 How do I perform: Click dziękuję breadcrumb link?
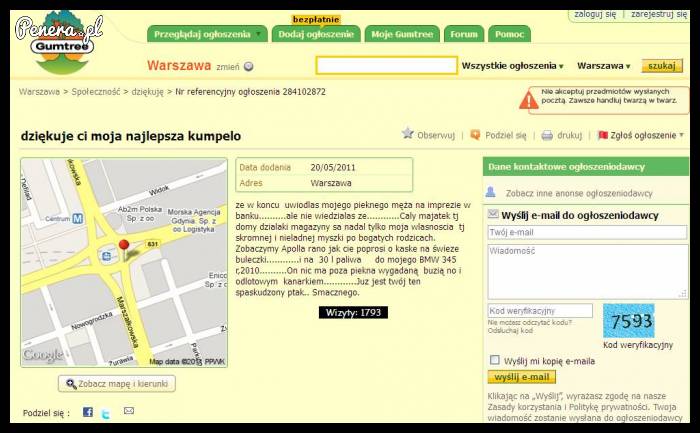pos(147,92)
